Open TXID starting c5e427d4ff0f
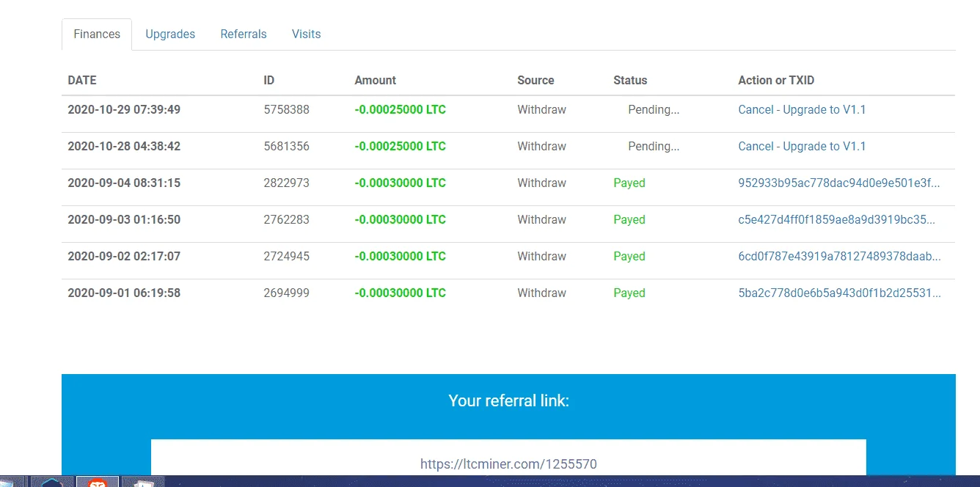 836,220
